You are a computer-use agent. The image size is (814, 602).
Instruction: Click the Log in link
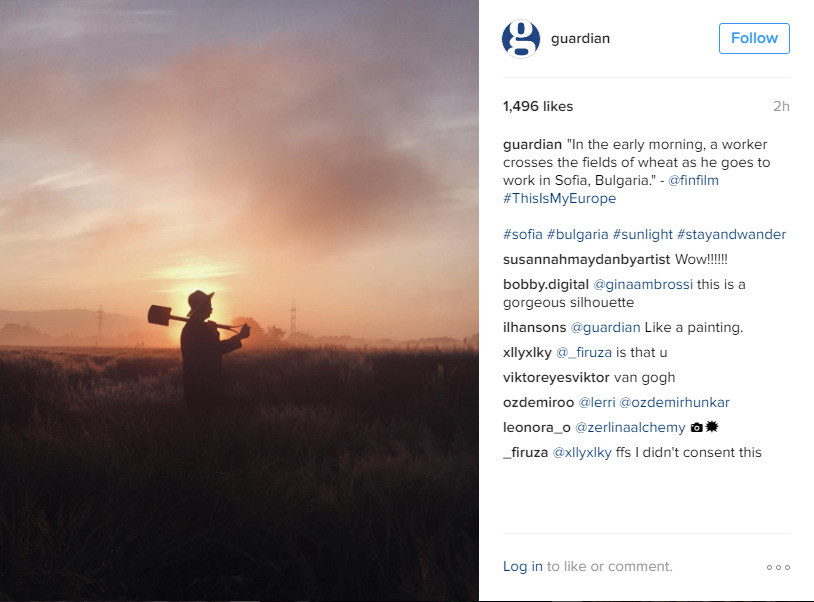(522, 566)
